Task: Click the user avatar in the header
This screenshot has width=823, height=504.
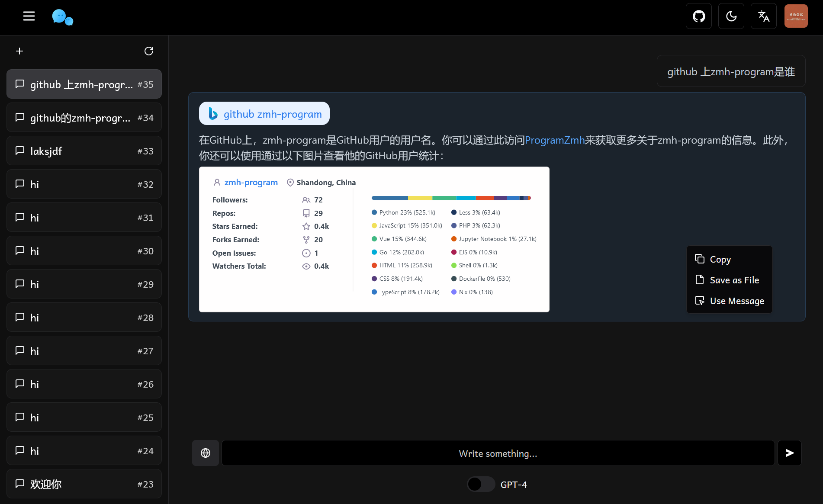Action: coord(796,16)
